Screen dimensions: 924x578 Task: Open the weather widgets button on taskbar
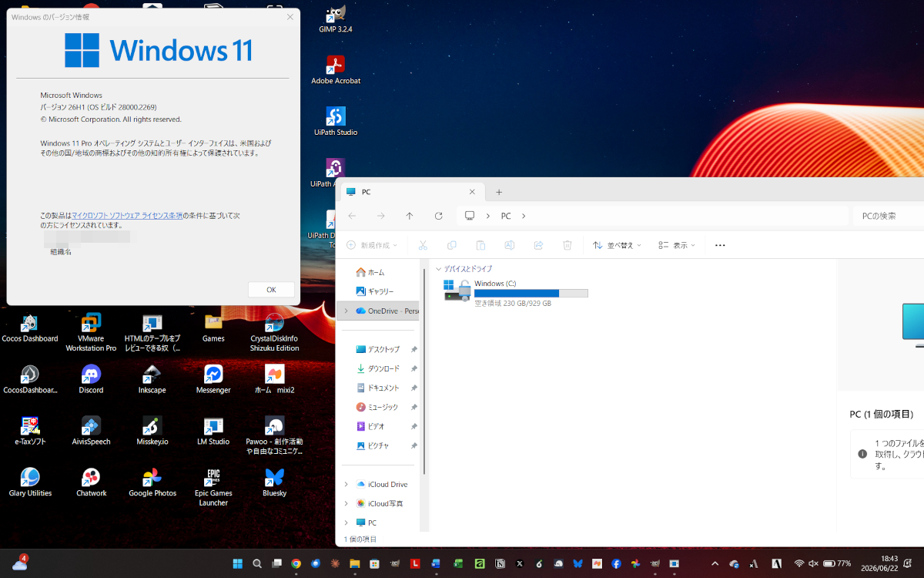click(x=20, y=563)
